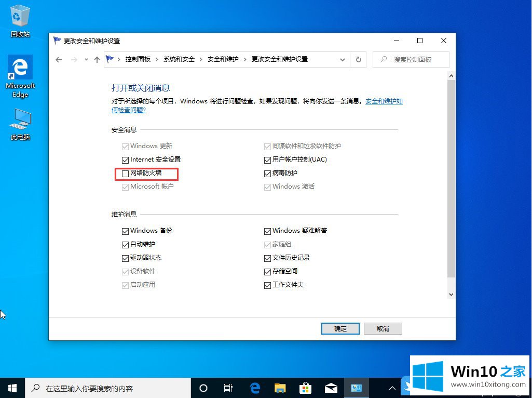532x398 pixels.
Task: Expand address bar history dropdown
Action: coord(343,59)
